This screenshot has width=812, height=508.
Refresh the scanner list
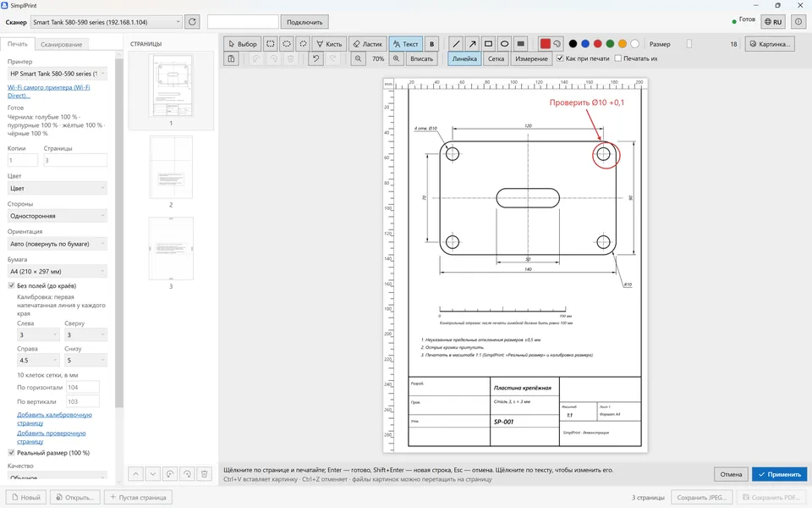point(192,22)
